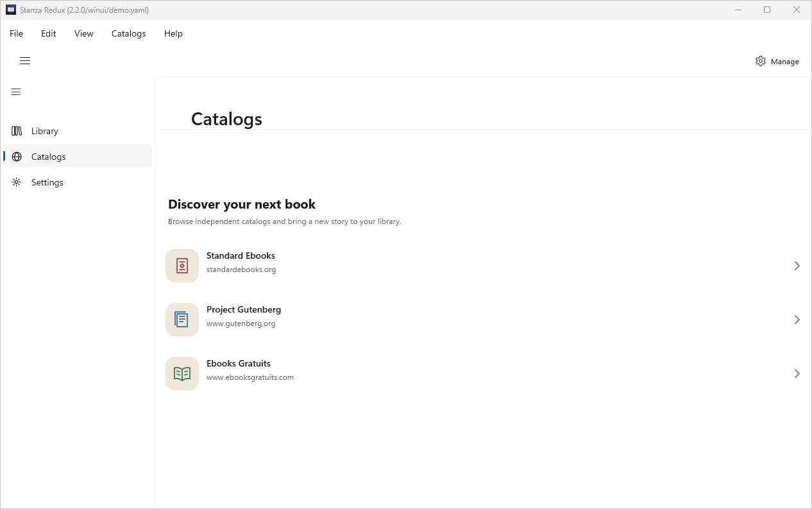Click the Manage gear icon
Viewport: 812px width, 509px height.
[x=761, y=61]
